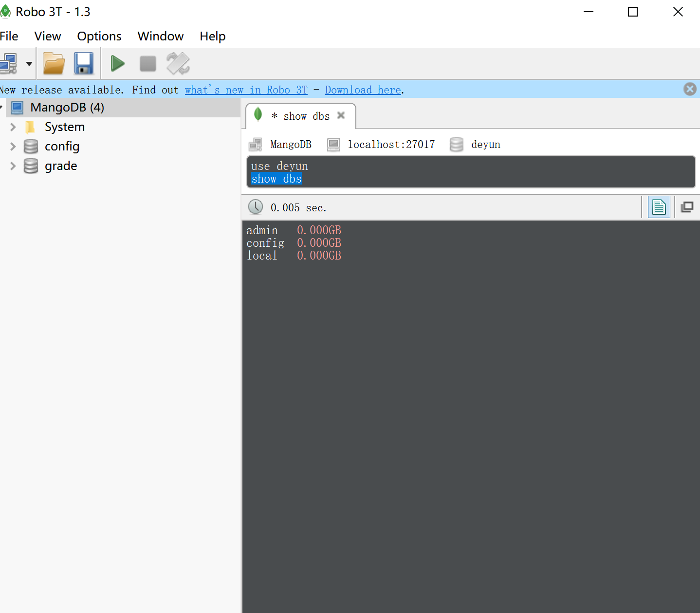Open the View menu
The image size is (700, 613).
(x=48, y=36)
